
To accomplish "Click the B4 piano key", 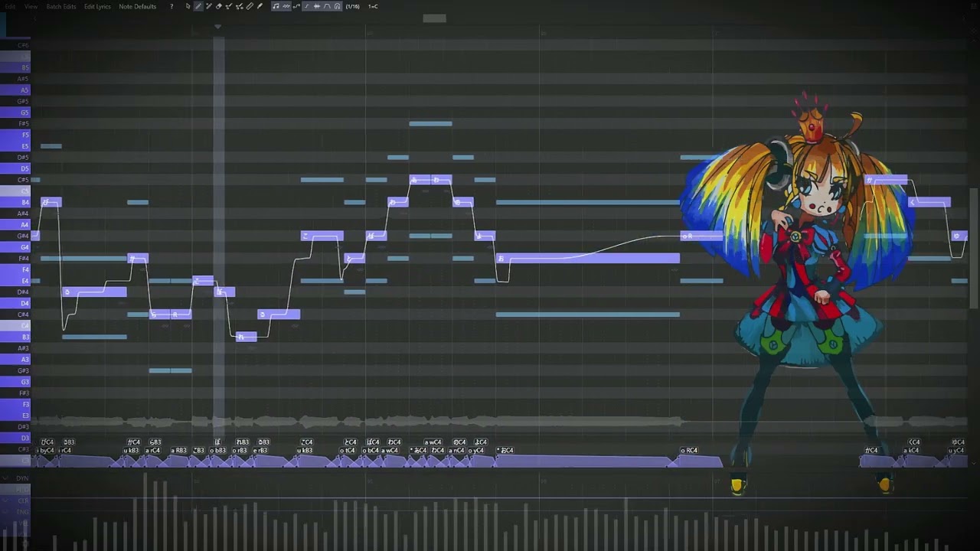I will [15, 202].
